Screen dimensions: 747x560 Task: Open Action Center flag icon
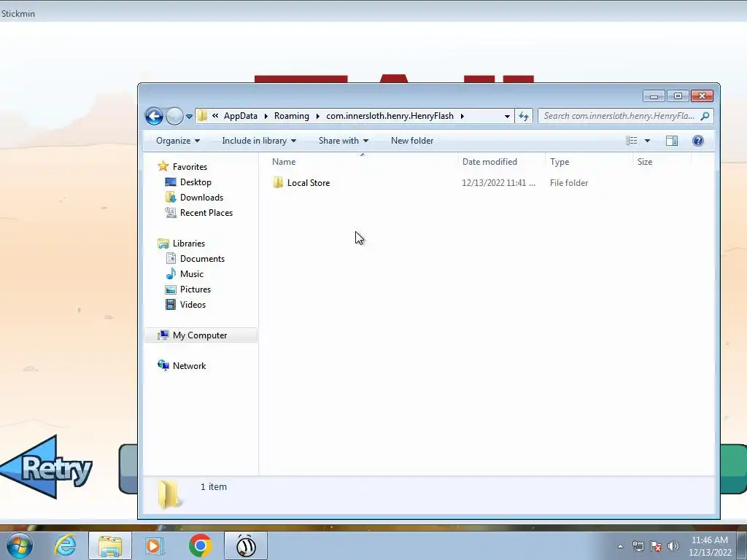(x=656, y=546)
